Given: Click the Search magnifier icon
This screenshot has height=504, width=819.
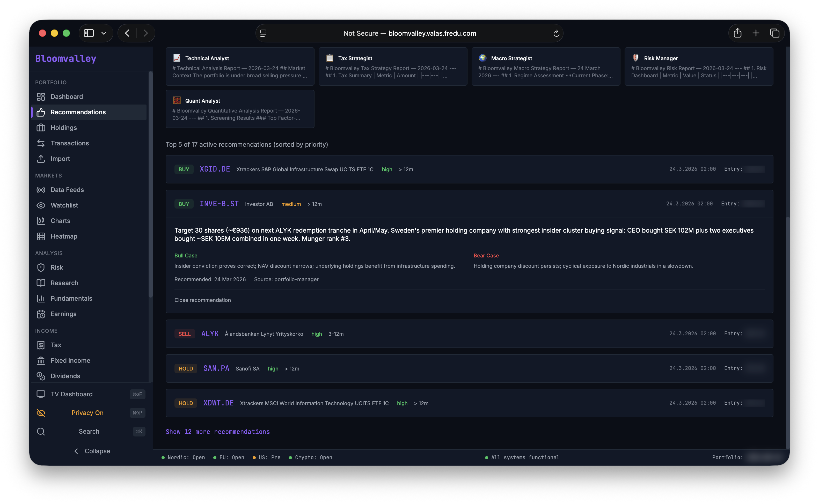Looking at the screenshot, I should click(41, 431).
